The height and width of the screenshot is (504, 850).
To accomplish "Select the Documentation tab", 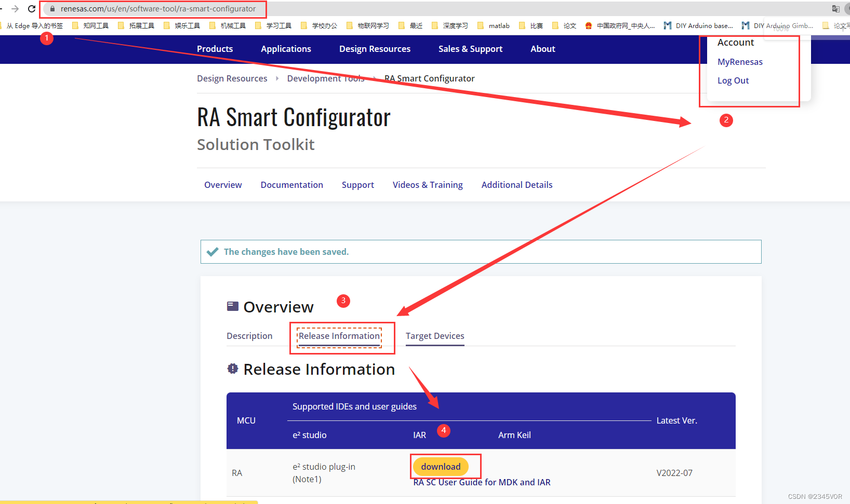I will 291,185.
